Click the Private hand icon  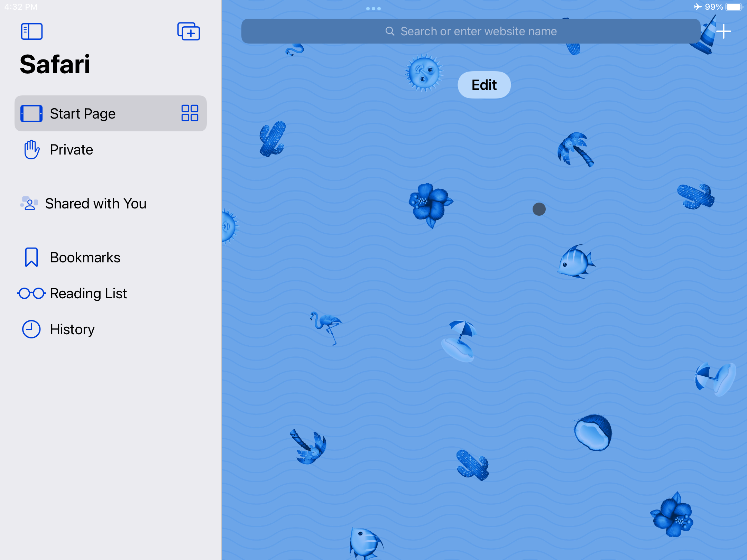tap(32, 150)
